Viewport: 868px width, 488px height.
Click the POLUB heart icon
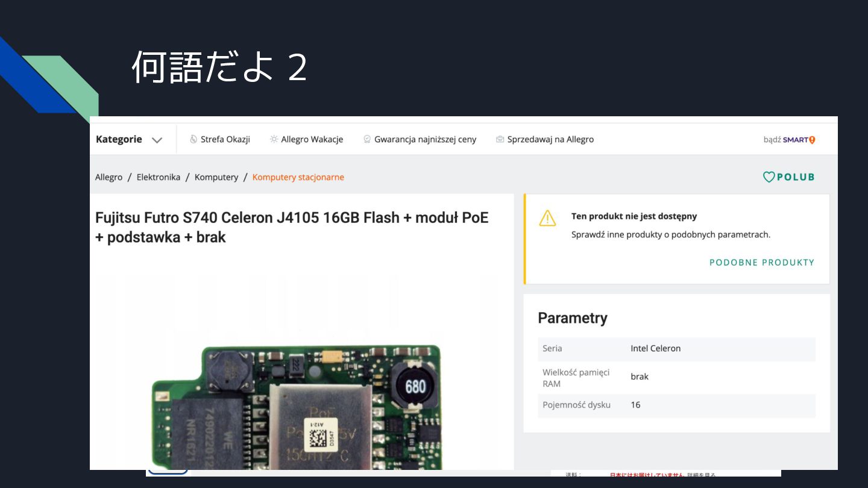[769, 177]
